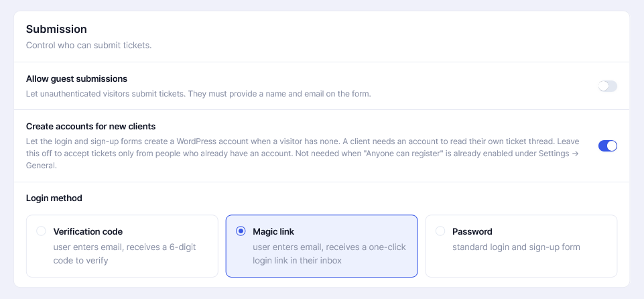Click the one-click login link description
This screenshot has height=299, width=644.
329,254
